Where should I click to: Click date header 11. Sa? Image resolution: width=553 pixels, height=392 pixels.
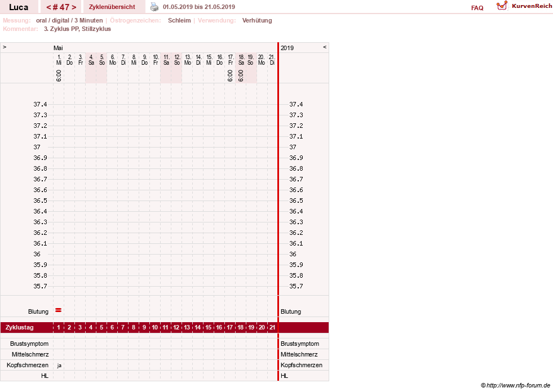[166, 60]
